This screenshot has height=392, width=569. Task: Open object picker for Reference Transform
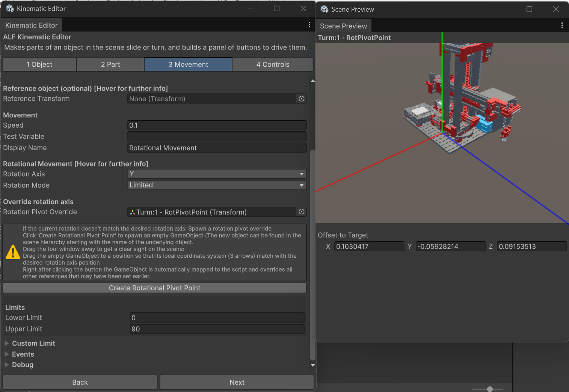pos(301,99)
